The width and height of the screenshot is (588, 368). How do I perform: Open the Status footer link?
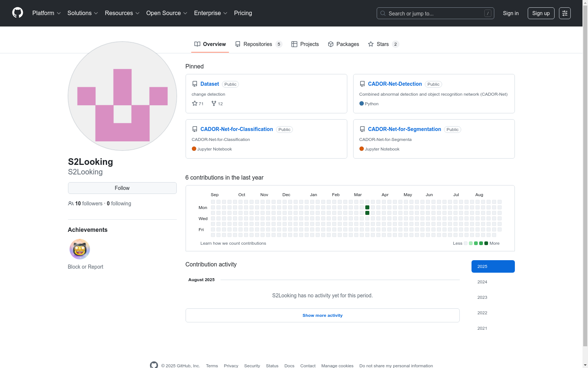[272, 366]
